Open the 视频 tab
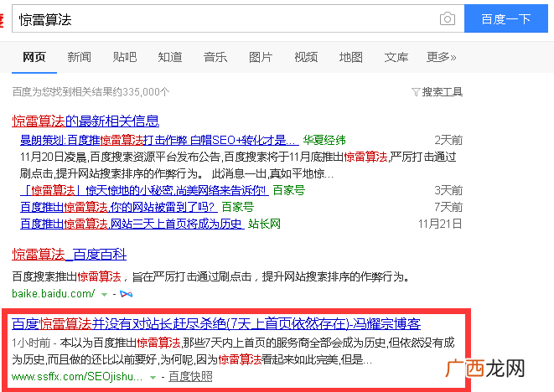 306,57
